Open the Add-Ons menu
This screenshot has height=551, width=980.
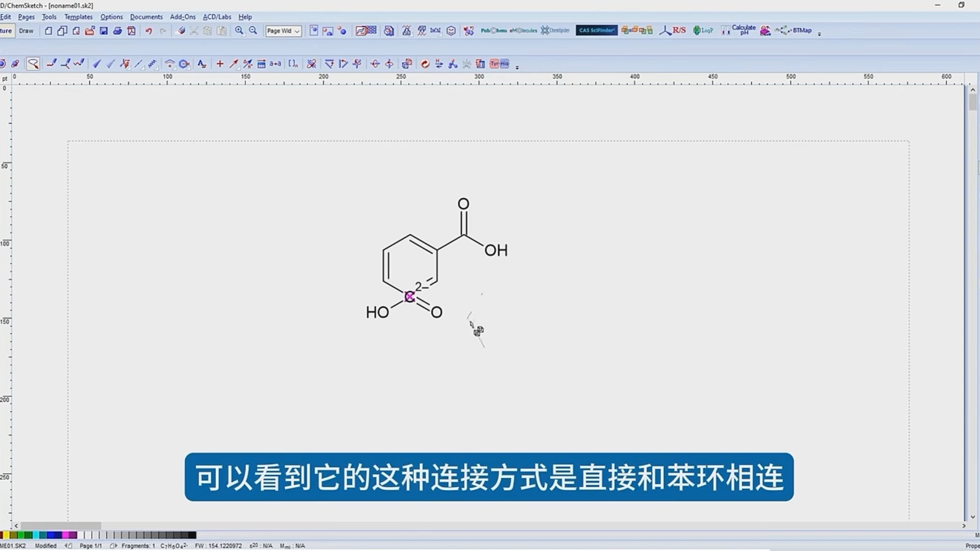tap(183, 17)
